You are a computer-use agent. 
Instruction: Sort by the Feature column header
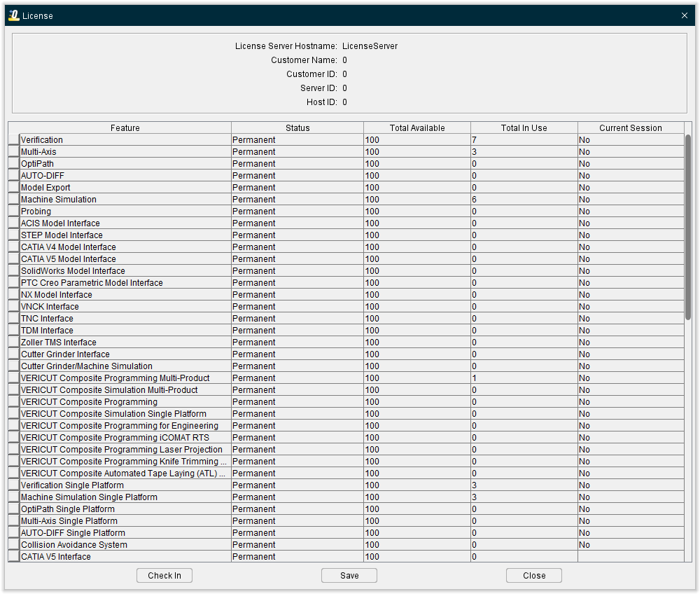point(125,127)
